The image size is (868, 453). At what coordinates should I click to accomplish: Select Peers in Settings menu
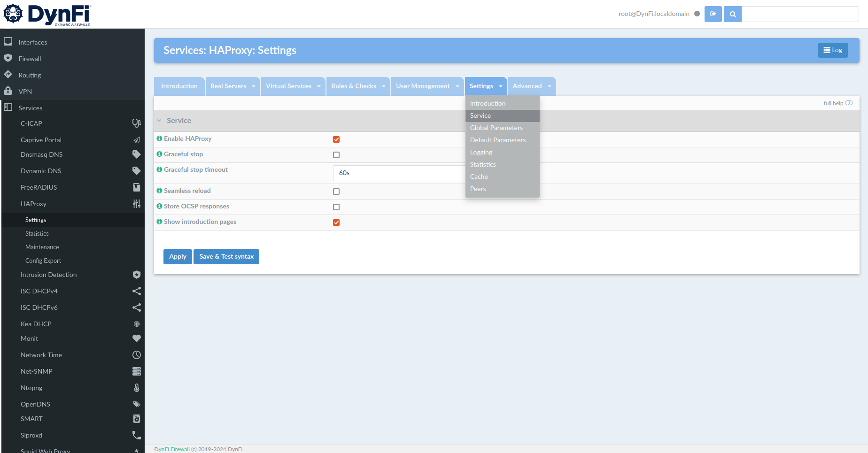click(503, 189)
